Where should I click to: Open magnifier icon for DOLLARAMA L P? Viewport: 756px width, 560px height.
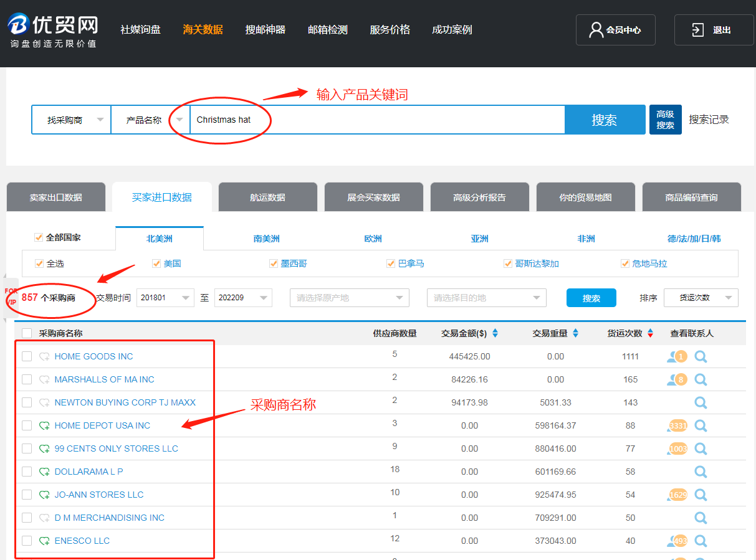click(701, 472)
